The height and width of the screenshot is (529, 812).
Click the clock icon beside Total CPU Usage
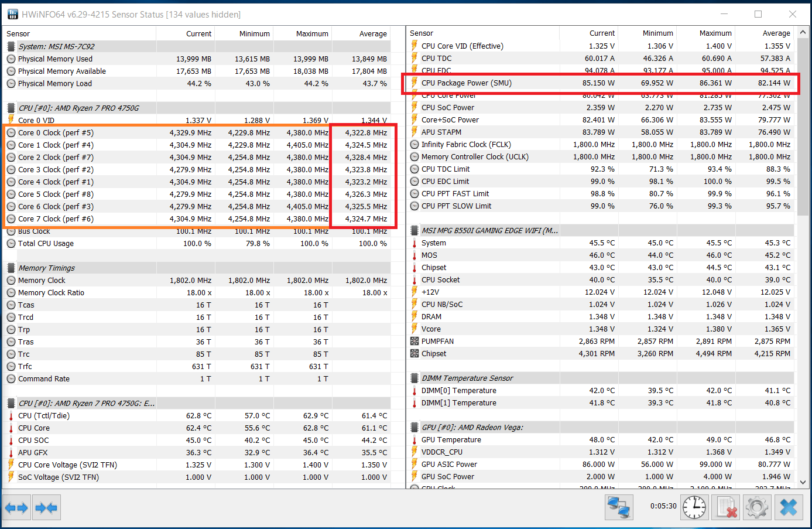point(11,243)
